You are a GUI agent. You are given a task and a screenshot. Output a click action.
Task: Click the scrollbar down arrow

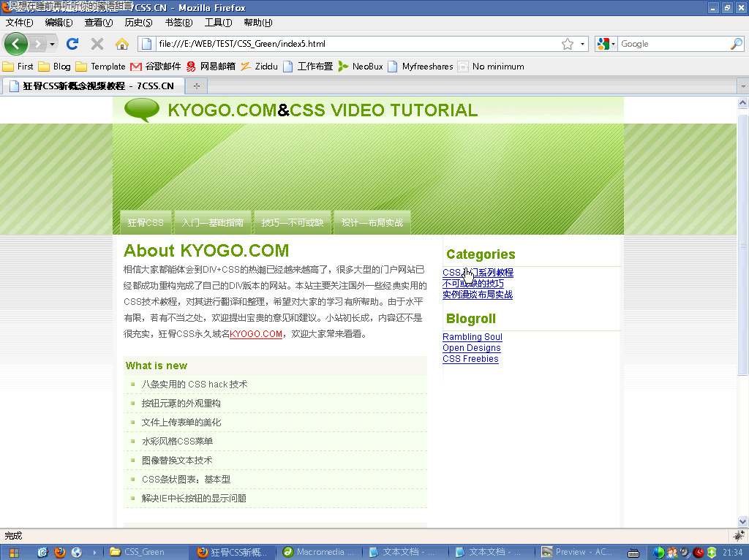[742, 521]
